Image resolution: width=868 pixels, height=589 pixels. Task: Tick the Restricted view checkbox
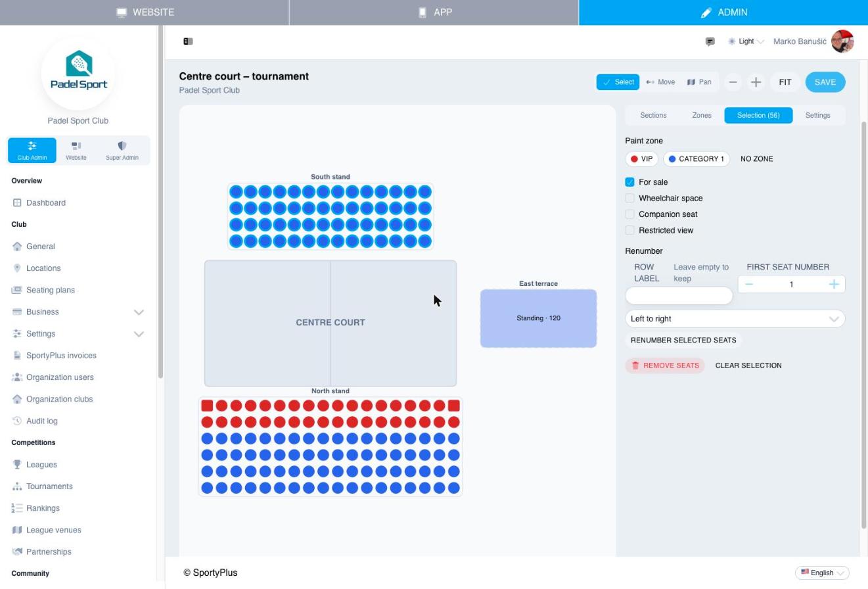coord(629,230)
